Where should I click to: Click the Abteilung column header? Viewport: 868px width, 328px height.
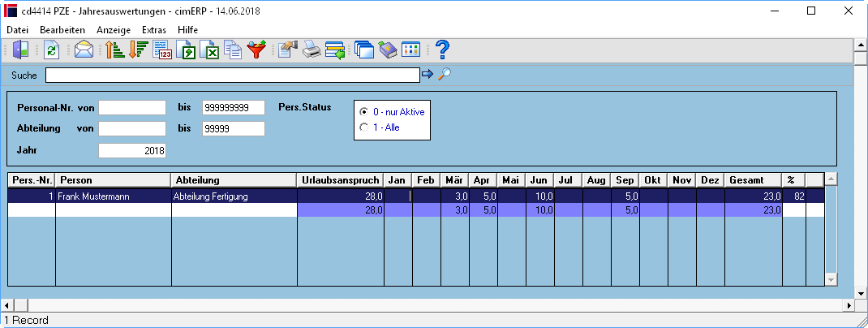click(234, 180)
